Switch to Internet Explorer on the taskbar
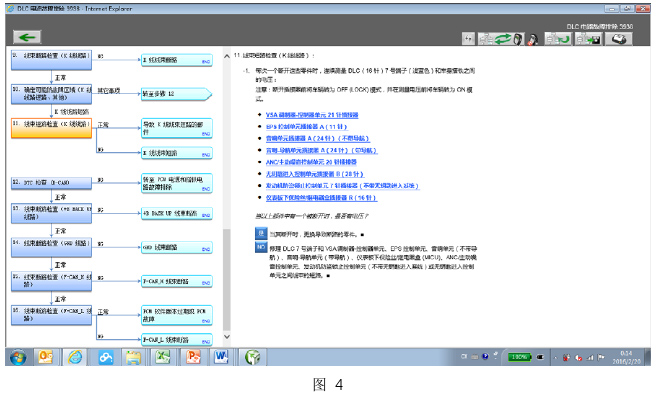 (x=75, y=357)
